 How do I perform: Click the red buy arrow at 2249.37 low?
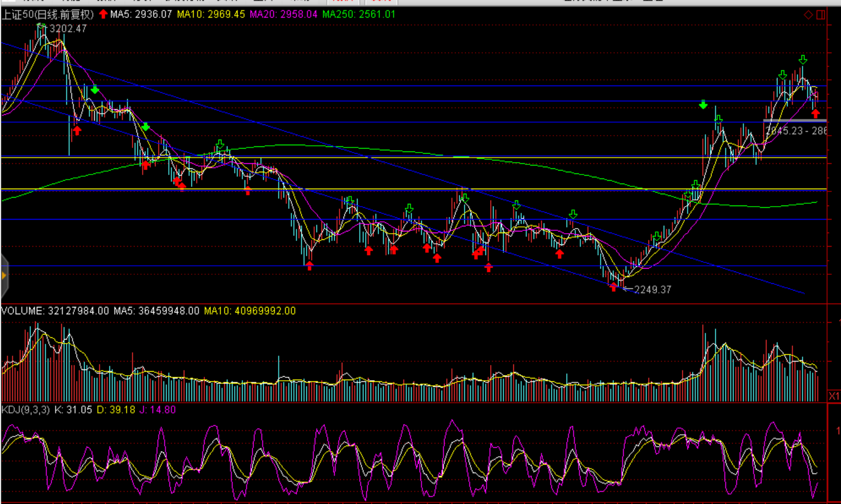pos(613,287)
